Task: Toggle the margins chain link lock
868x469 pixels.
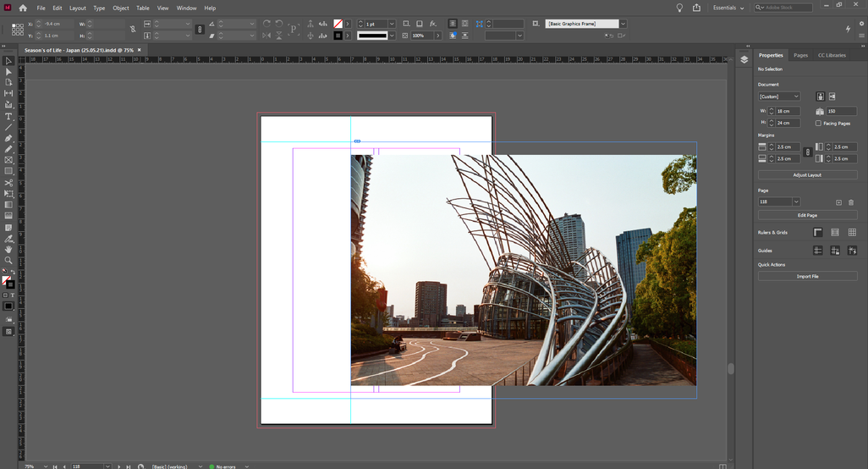Action: tap(807, 152)
